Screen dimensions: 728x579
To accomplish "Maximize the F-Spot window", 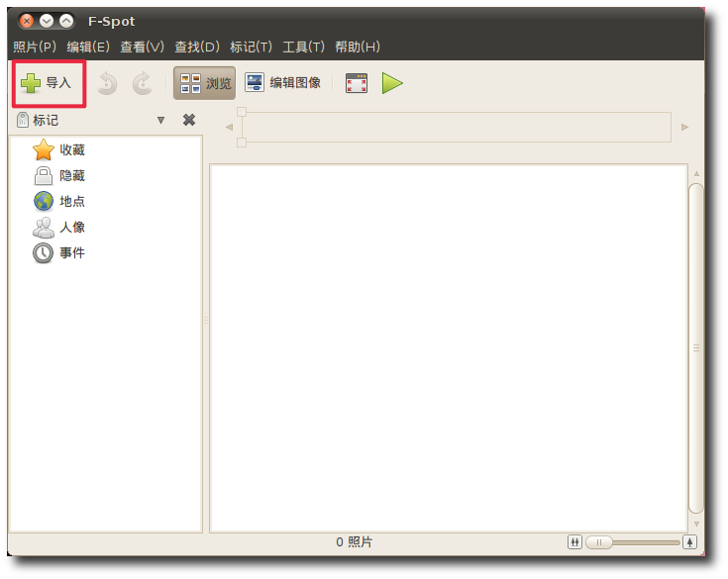I will (x=66, y=21).
